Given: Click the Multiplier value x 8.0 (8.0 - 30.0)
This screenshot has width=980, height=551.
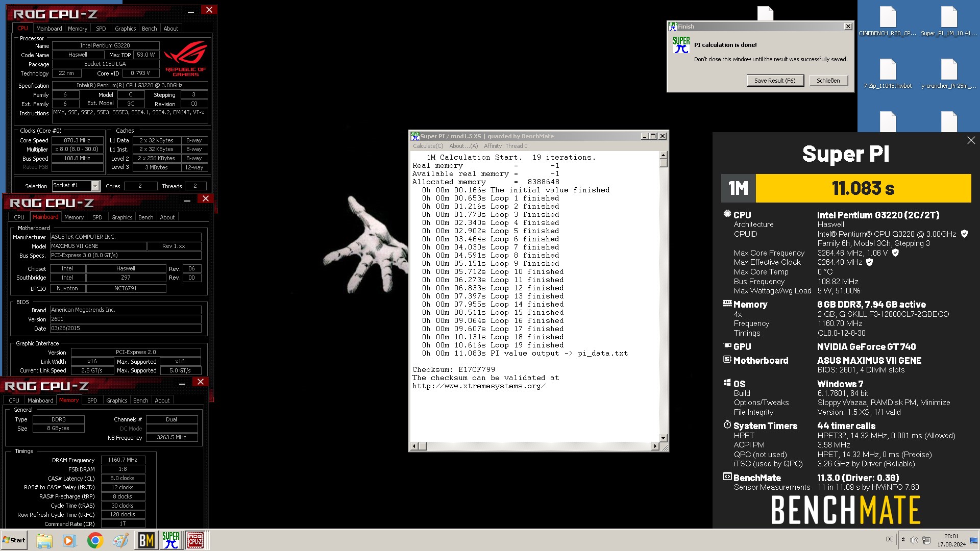Looking at the screenshot, I should pos(77,149).
